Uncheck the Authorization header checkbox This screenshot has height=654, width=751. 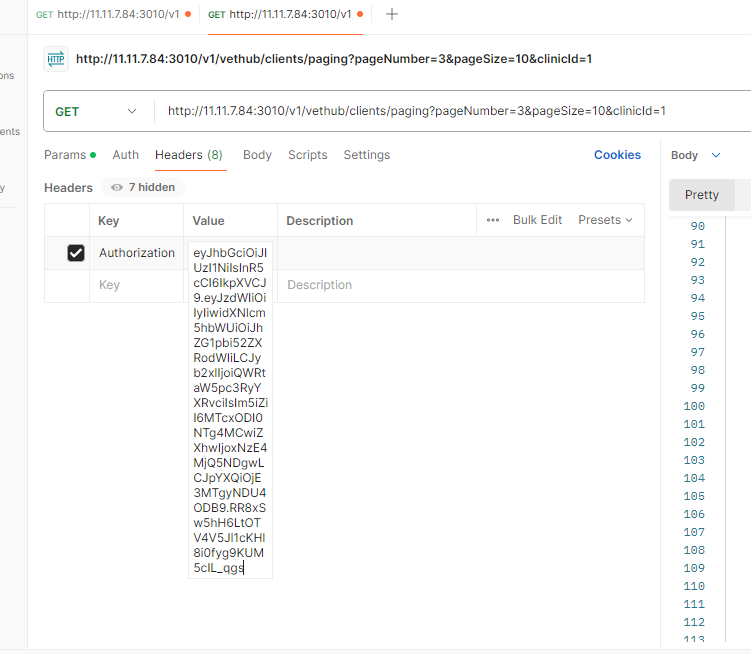pos(76,253)
